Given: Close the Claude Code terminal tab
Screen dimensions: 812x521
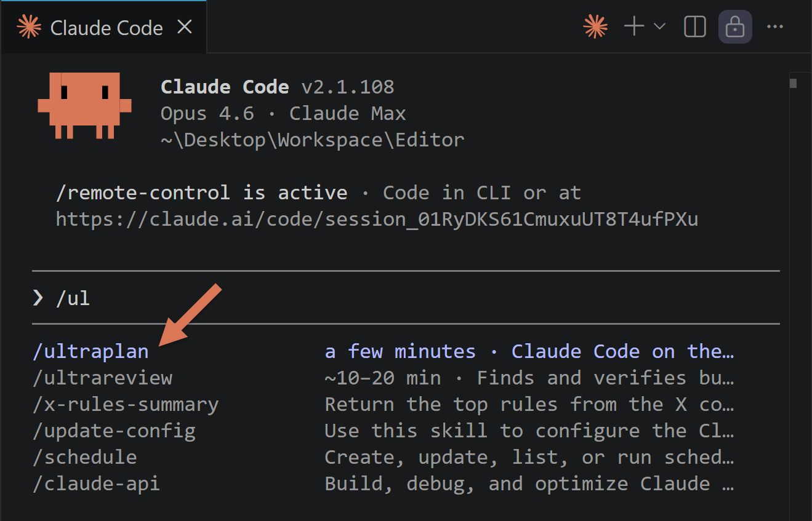Looking at the screenshot, I should (x=184, y=27).
